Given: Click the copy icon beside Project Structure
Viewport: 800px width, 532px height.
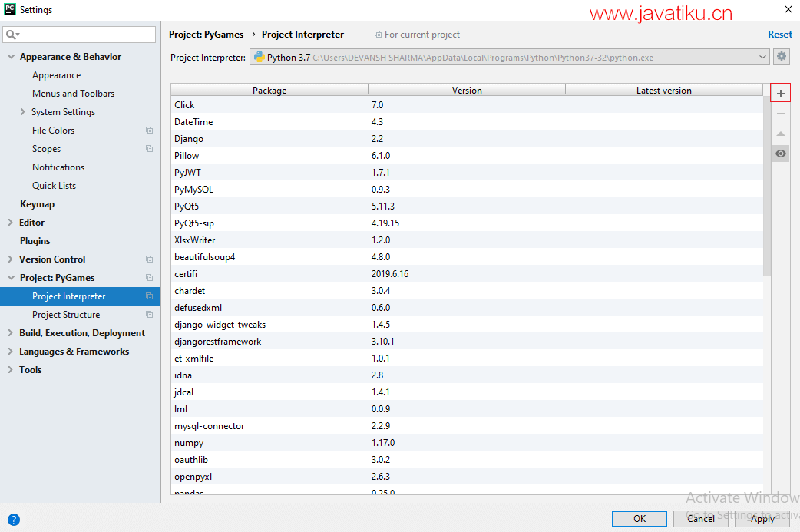Looking at the screenshot, I should (x=149, y=314).
